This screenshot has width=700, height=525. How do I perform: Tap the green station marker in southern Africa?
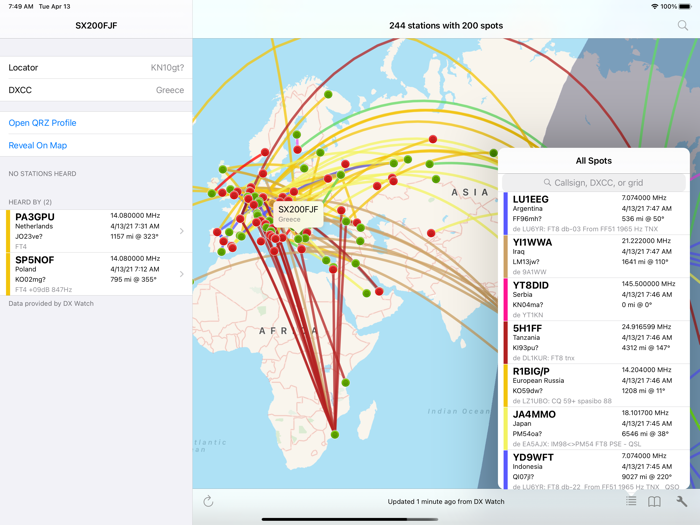coord(335,434)
